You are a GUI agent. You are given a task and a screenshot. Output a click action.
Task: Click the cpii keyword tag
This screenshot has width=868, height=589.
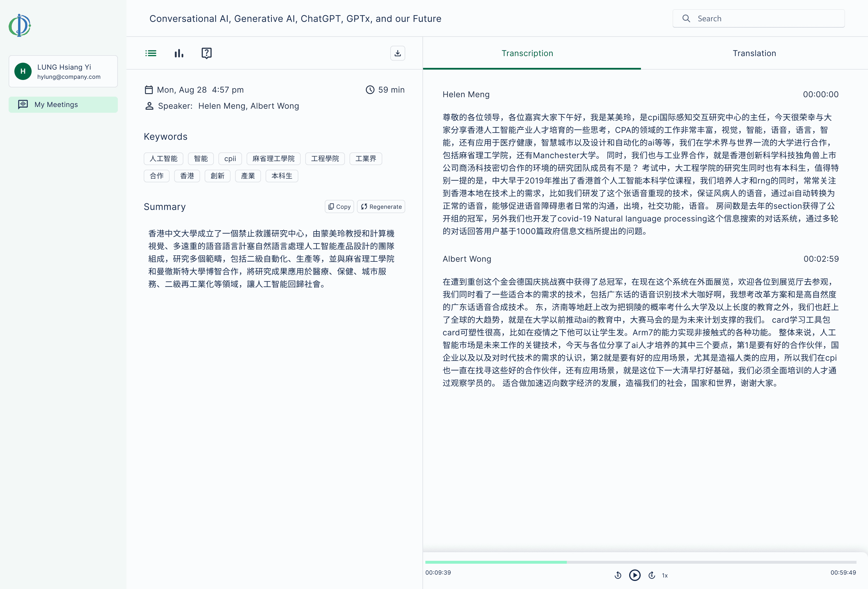tap(230, 158)
